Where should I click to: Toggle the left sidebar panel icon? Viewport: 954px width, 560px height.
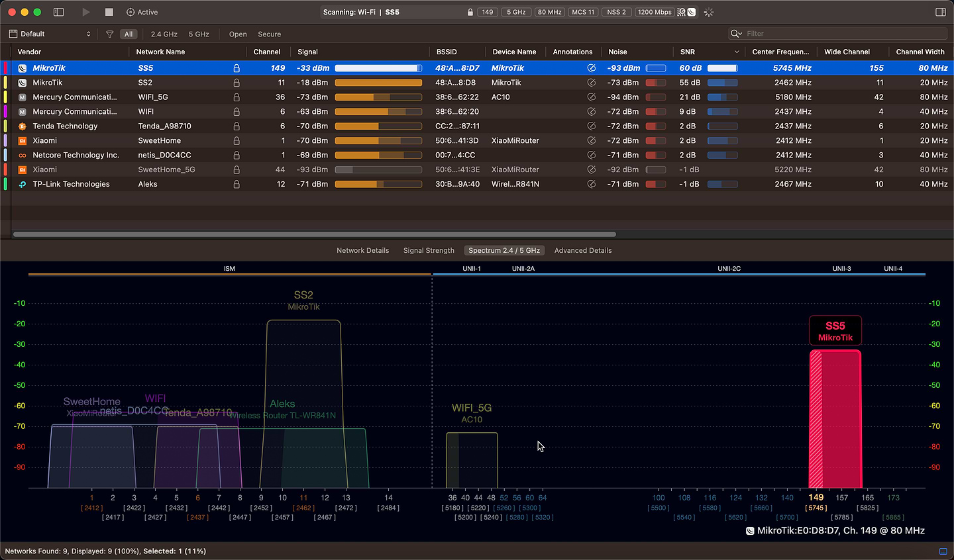(58, 12)
